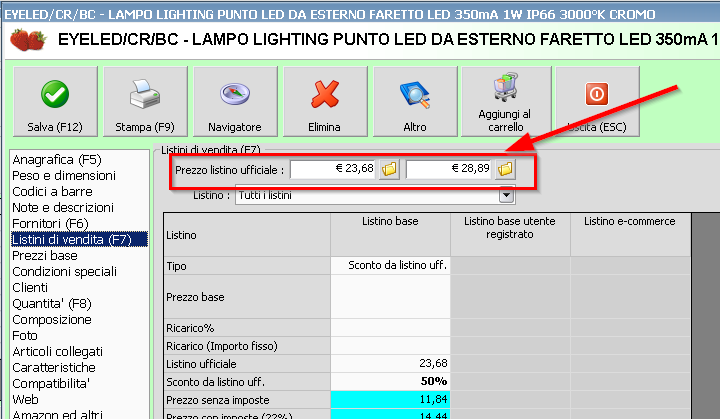Open the Codici a barre section
Screen dimensions: 720x419
pos(52,192)
